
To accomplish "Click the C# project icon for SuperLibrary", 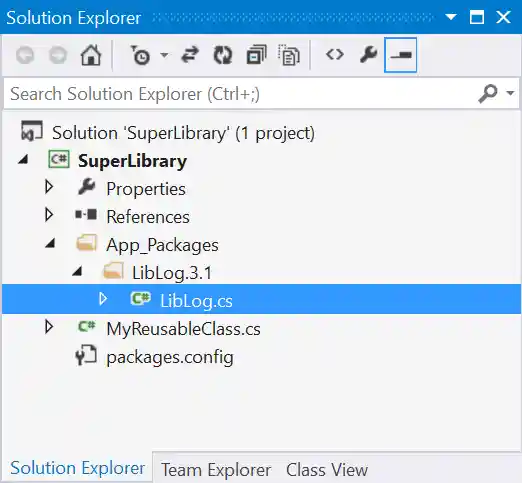I will tap(59, 159).
